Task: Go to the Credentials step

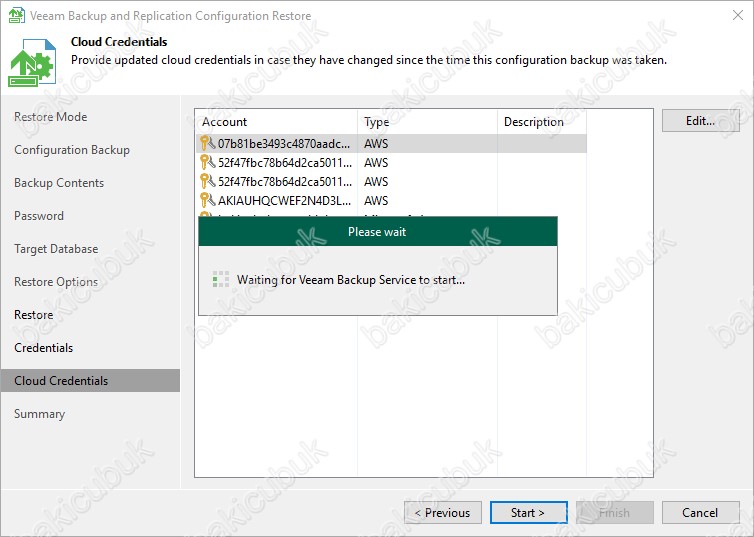Action: pos(44,348)
